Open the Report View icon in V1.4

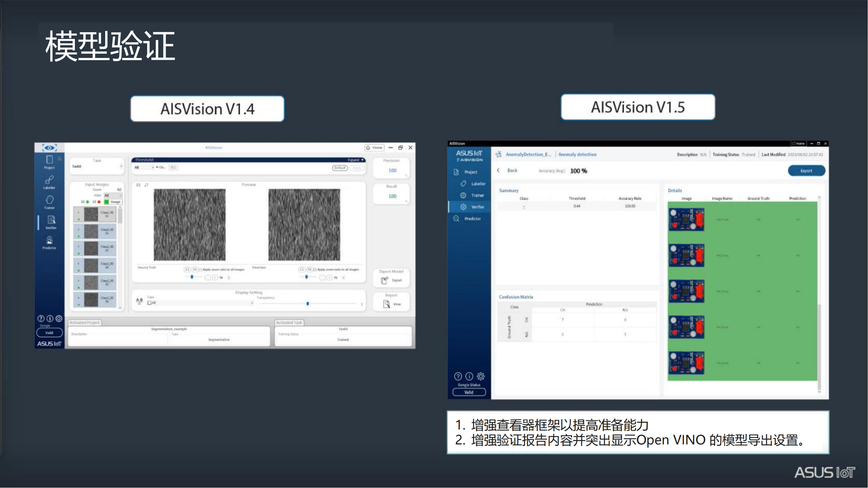tap(387, 304)
